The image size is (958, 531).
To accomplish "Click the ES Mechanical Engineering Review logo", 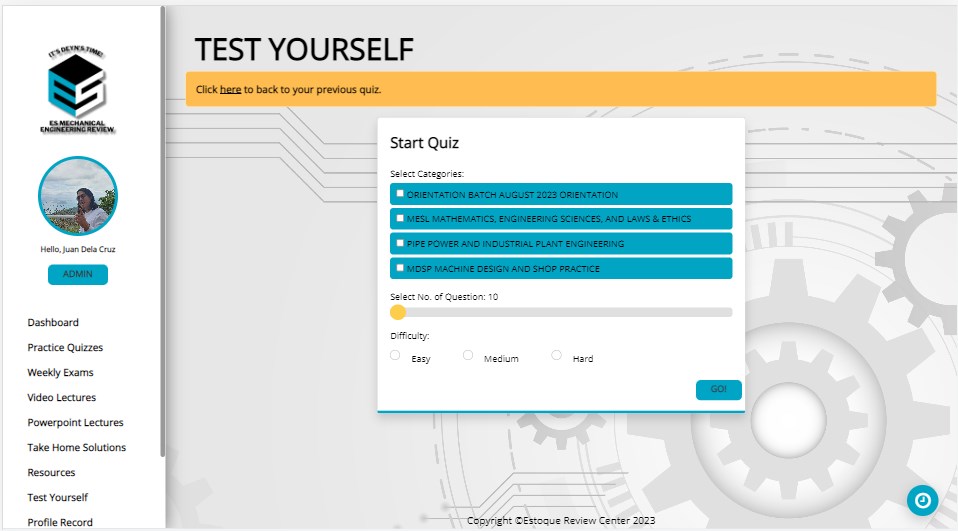I will [x=77, y=89].
